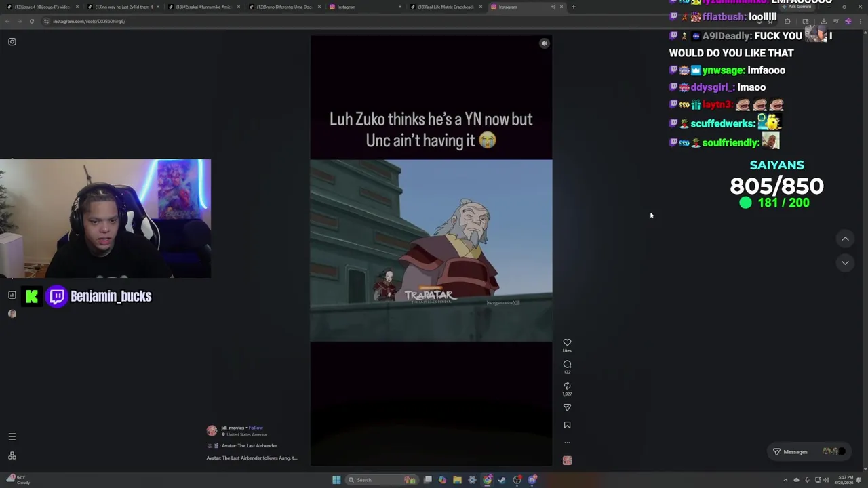
Task: Open taskbar clock showing 5:17 PM
Action: coord(846,480)
